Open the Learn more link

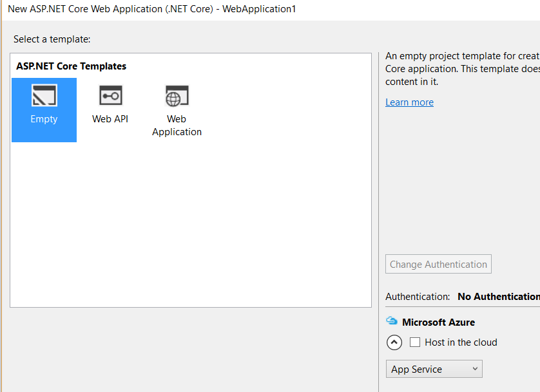pyautogui.click(x=409, y=102)
